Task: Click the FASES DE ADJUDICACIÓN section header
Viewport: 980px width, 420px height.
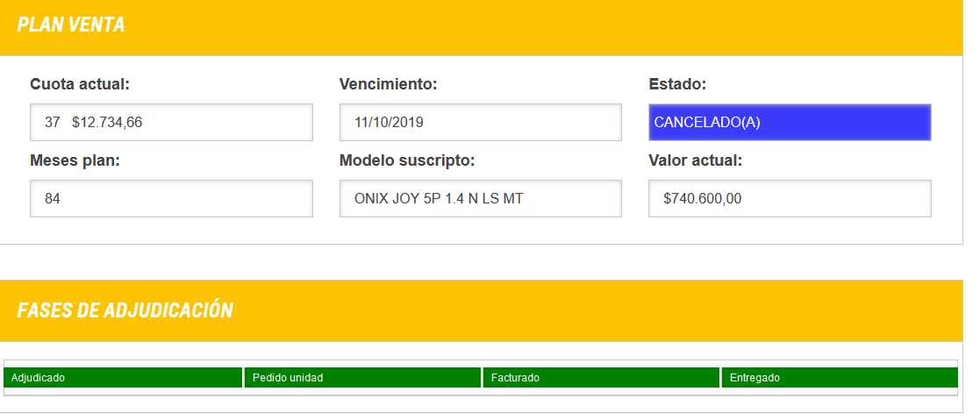Action: pyautogui.click(x=125, y=310)
